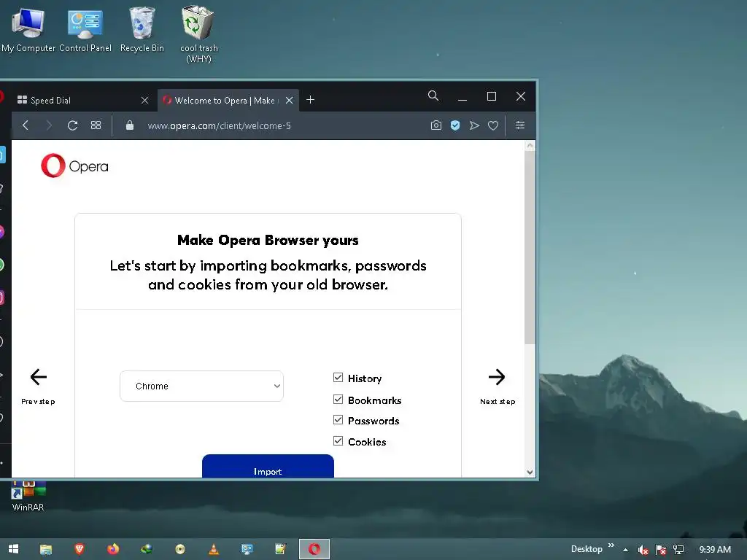Open the Chrome browser dropdown
This screenshot has width=747, height=560.
201,386
